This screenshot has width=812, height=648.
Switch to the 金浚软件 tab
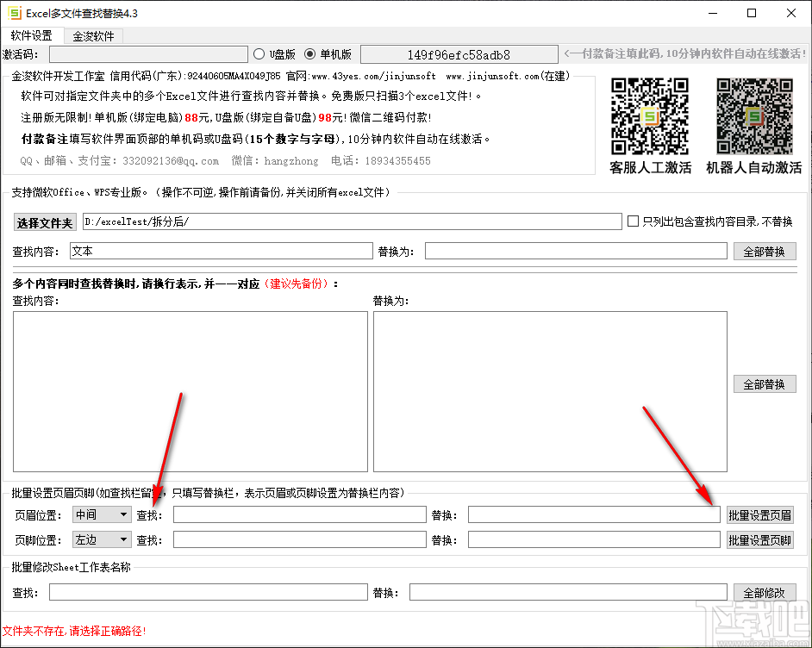(x=91, y=35)
